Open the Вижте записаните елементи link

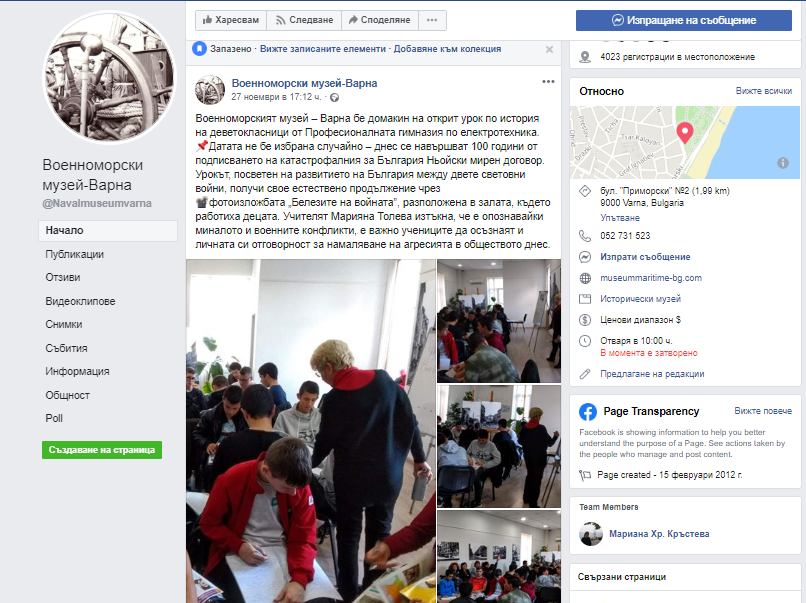tap(322, 49)
